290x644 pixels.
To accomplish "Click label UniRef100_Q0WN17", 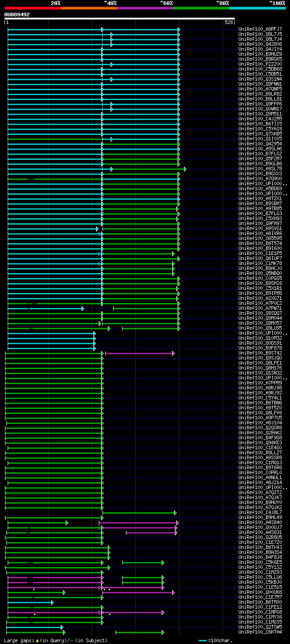I will coord(261,109).
